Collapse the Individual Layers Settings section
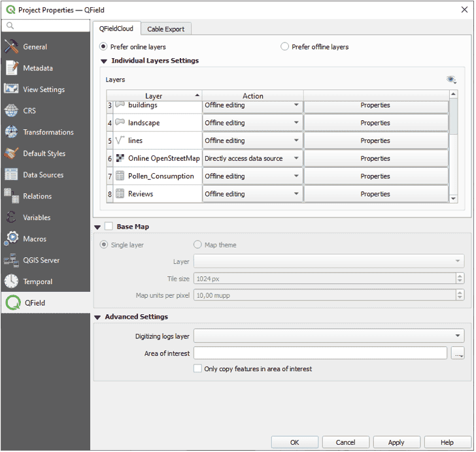 pyautogui.click(x=104, y=61)
